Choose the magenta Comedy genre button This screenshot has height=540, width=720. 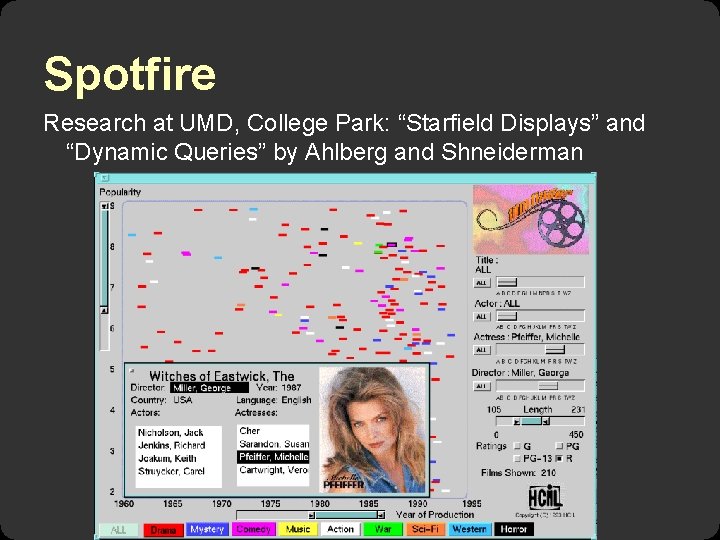pos(254,529)
